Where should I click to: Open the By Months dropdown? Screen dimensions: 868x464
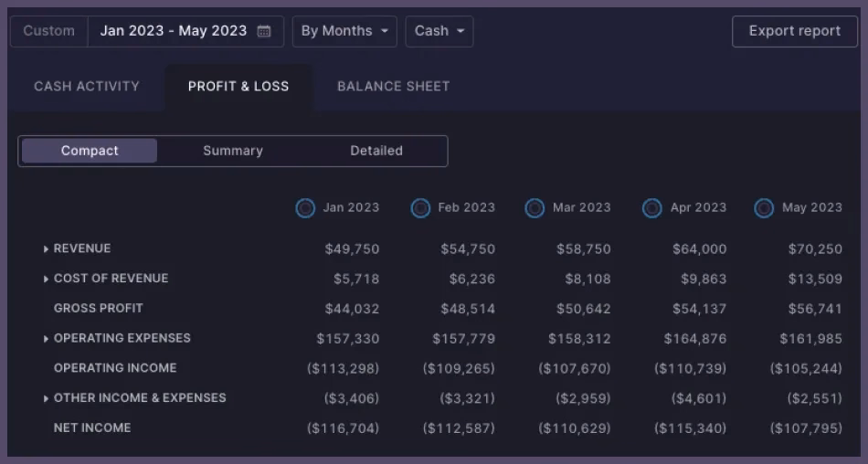[344, 31]
